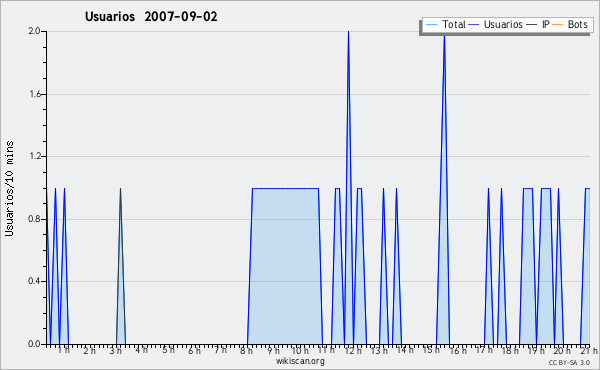Click the y-axis value 0.0
The width and height of the screenshot is (600, 370).
click(x=34, y=344)
